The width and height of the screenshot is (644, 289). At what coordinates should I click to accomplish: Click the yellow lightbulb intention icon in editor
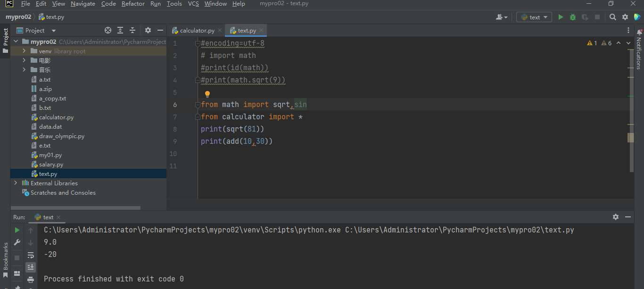click(x=207, y=94)
